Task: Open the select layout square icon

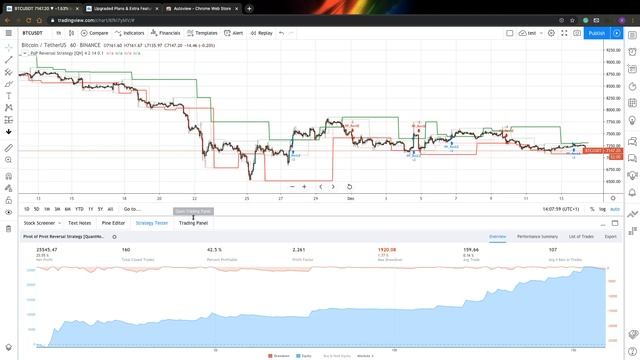Action: pyautogui.click(x=509, y=33)
